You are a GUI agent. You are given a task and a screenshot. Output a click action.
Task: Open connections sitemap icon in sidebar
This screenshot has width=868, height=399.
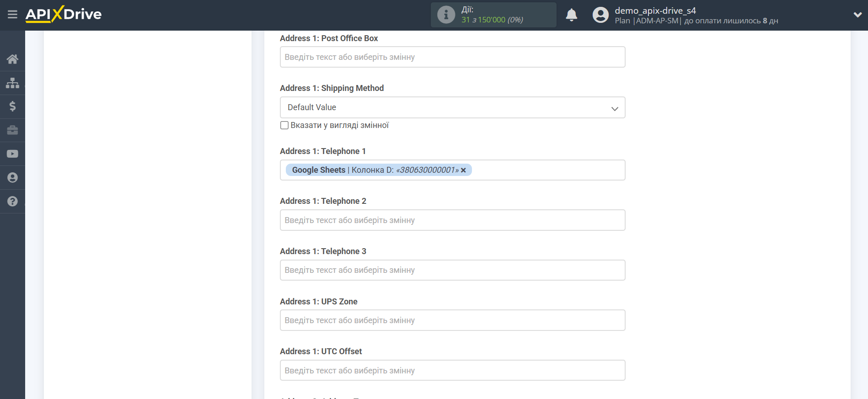click(12, 83)
